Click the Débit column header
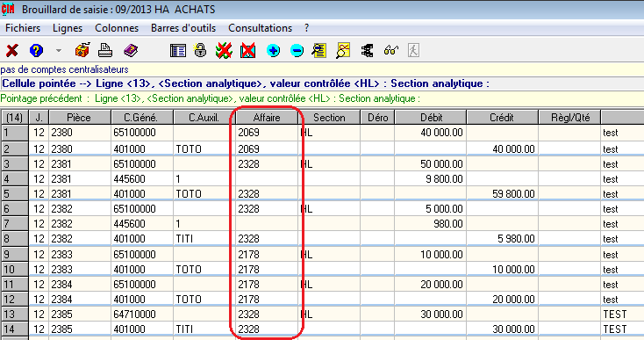This screenshot has height=340, width=644. [431, 118]
